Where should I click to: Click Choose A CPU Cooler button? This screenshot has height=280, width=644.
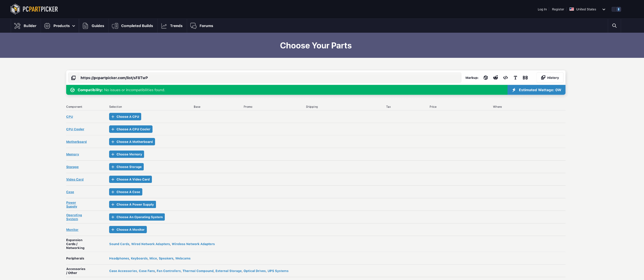pos(131,129)
